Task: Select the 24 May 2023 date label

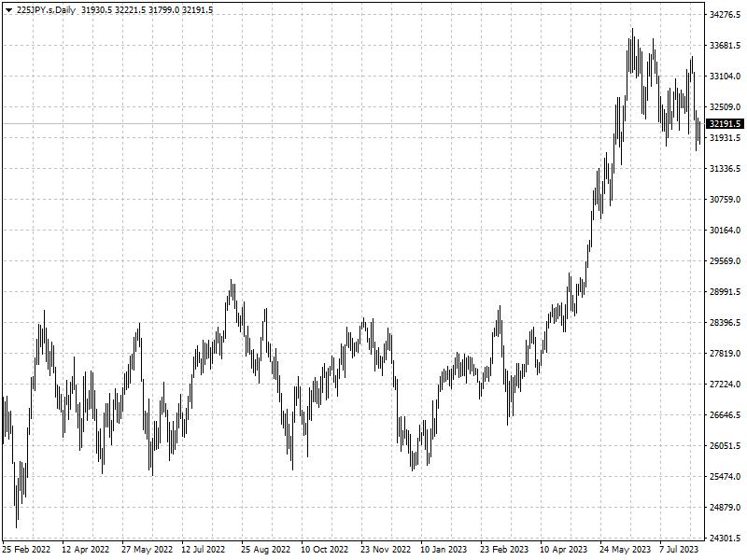Action: (625, 549)
